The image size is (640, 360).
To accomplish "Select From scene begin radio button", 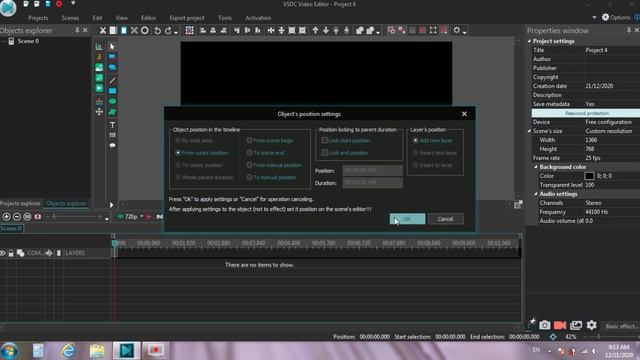I will (x=249, y=140).
